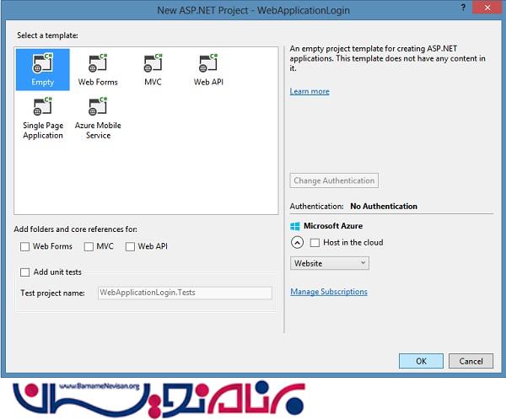Close the New ASP.NET Project dialog

tap(487, 8)
